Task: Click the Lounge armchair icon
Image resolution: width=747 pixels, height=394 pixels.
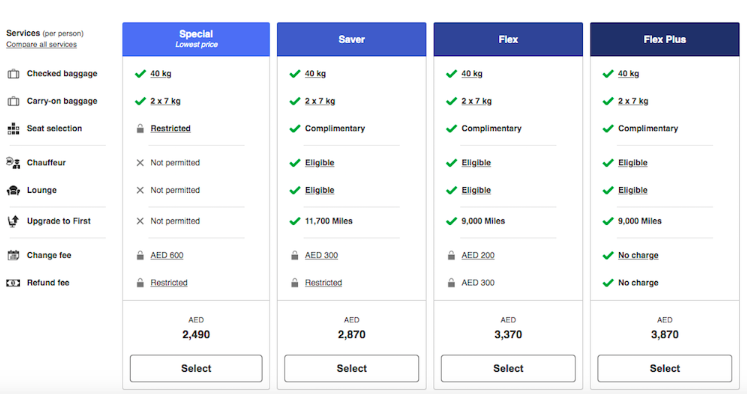Action: pyautogui.click(x=13, y=191)
